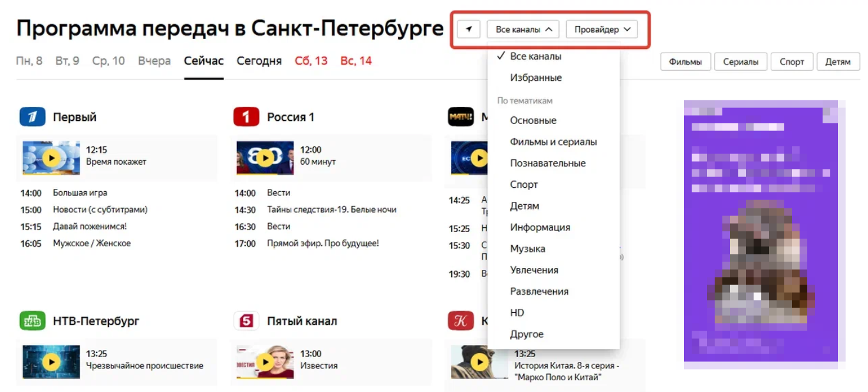Open the Первый channel logo
Viewport: 868px width, 392px height.
pos(32,117)
